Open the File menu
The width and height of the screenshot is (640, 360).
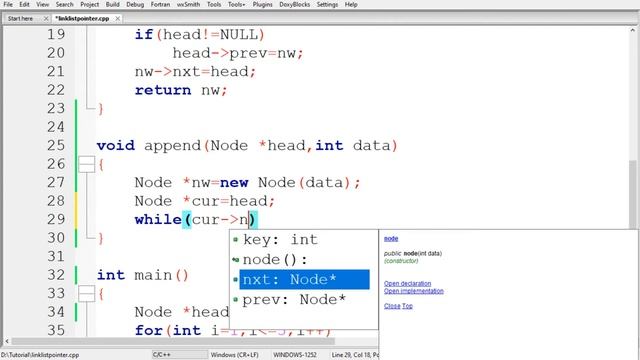pos(8,4)
